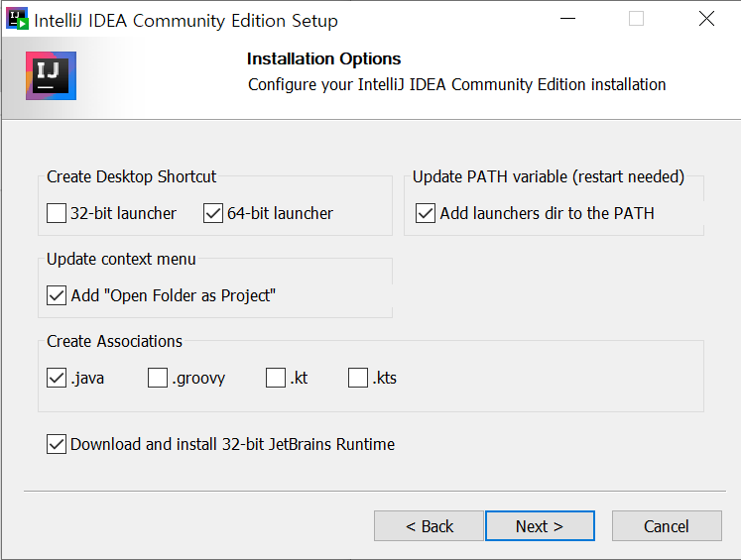Cancel the IntelliJ IDEA installation
This screenshot has height=560, width=741.
[x=667, y=526]
